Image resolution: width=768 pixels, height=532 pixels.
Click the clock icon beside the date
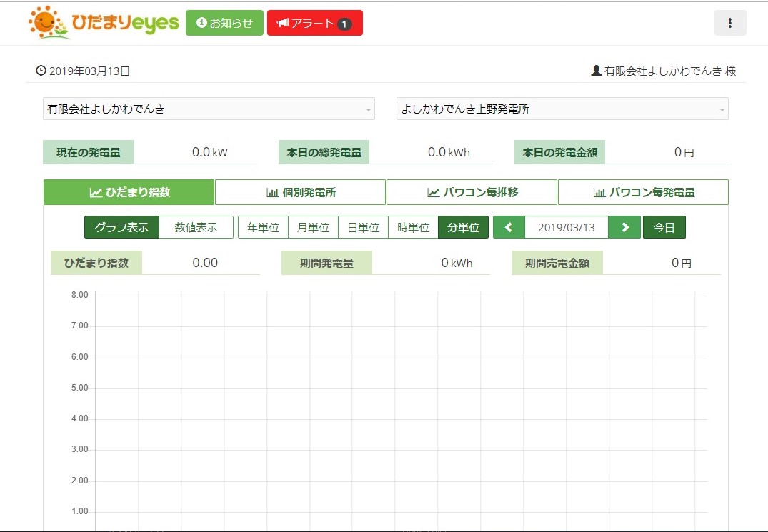[41, 71]
